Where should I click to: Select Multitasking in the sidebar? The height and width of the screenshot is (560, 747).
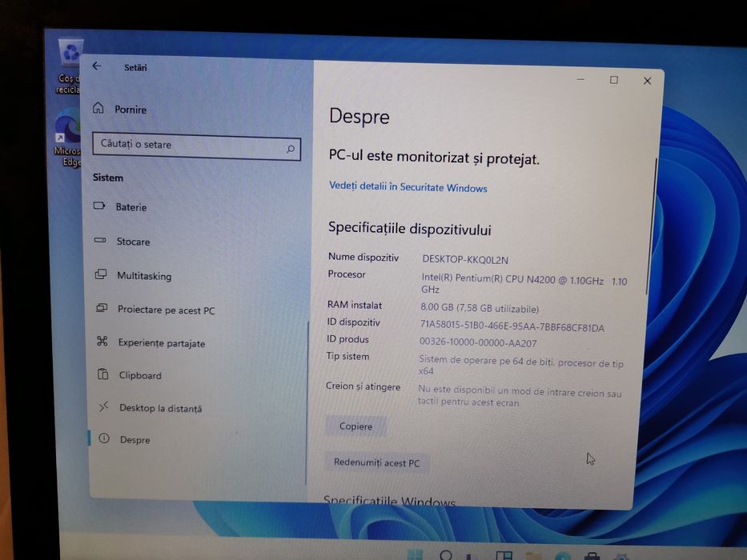(144, 276)
